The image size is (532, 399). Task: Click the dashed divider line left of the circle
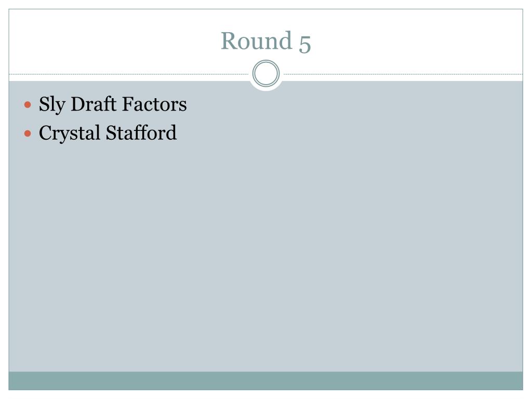(x=129, y=74)
